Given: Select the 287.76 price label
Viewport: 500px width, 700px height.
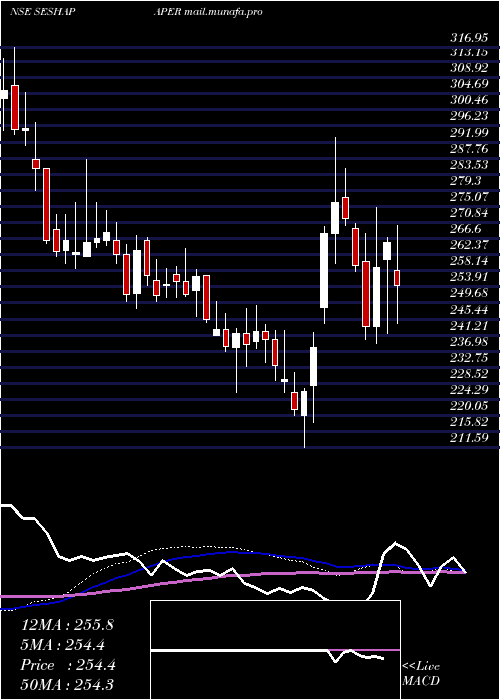Looking at the screenshot, I should tap(469, 149).
